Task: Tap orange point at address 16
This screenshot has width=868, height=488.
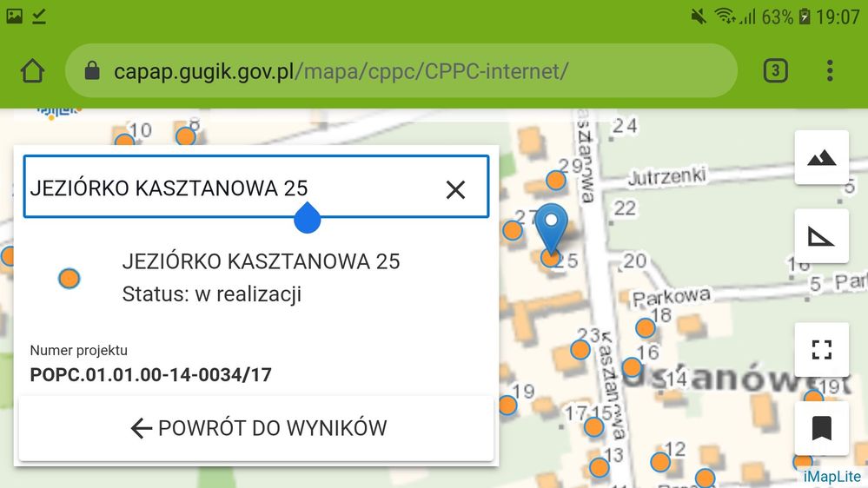Action: coord(632,367)
